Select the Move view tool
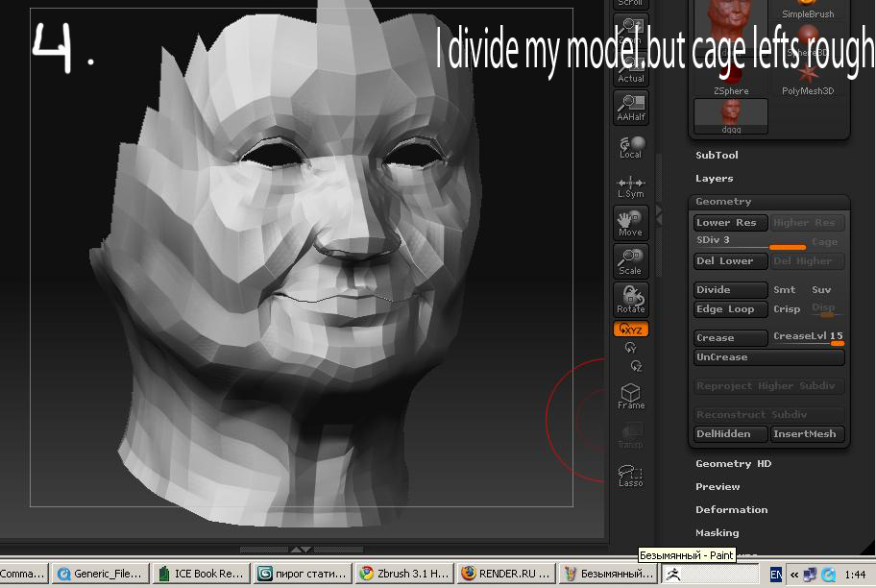 point(631,223)
